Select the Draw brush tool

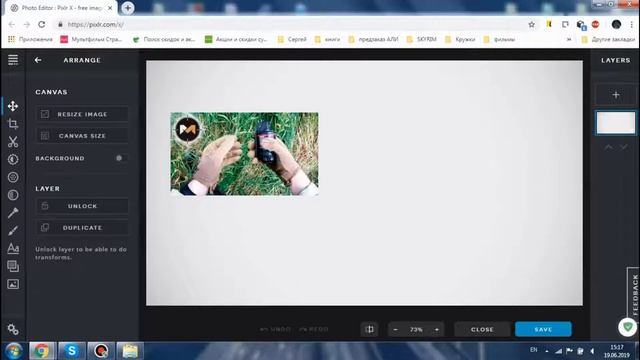(13, 231)
